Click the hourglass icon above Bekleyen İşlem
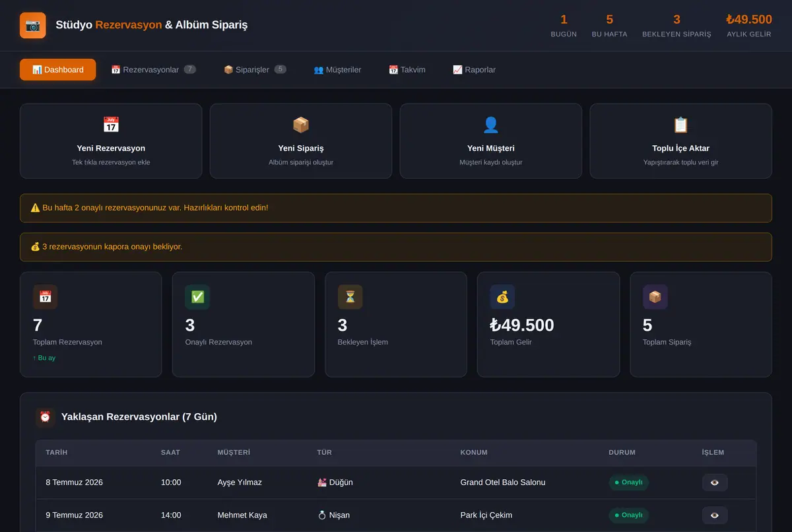Viewport: 792px width, 532px height. 350,297
